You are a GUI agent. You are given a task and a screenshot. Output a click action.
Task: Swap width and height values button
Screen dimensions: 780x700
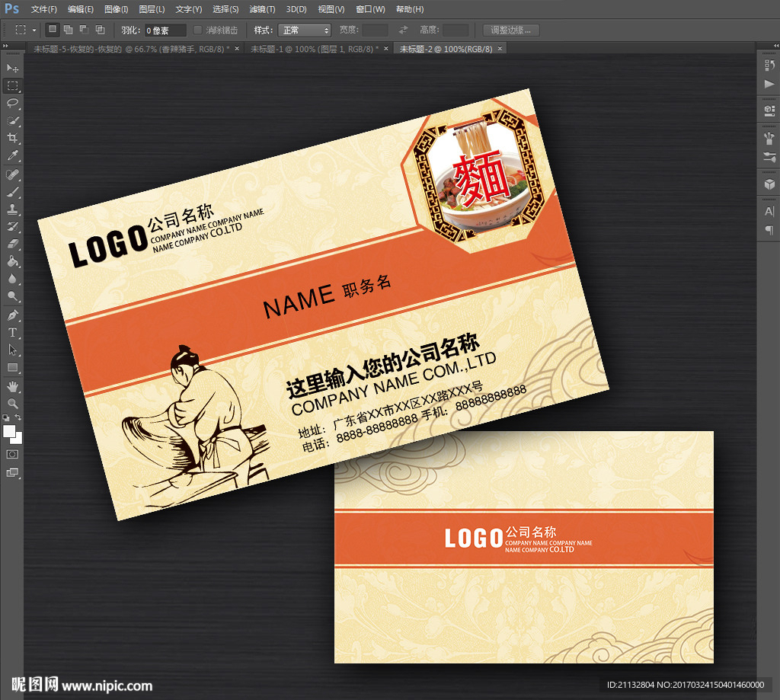coord(403,30)
